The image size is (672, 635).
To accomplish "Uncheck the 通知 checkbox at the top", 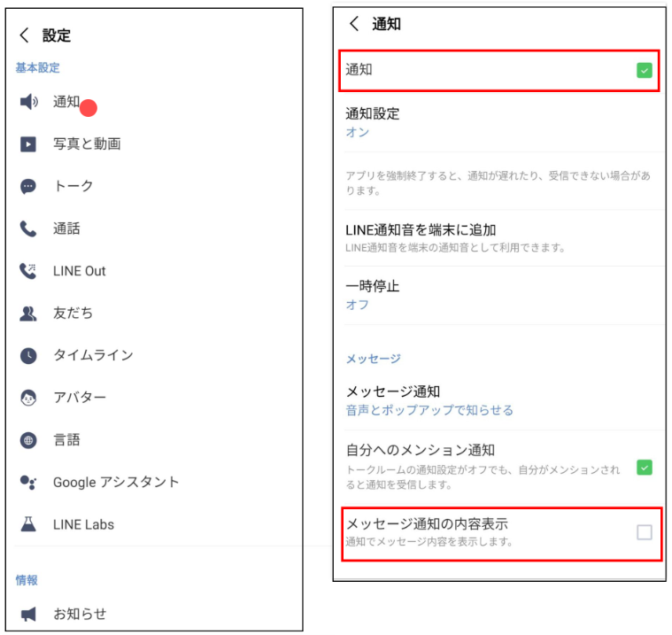I will tap(644, 70).
